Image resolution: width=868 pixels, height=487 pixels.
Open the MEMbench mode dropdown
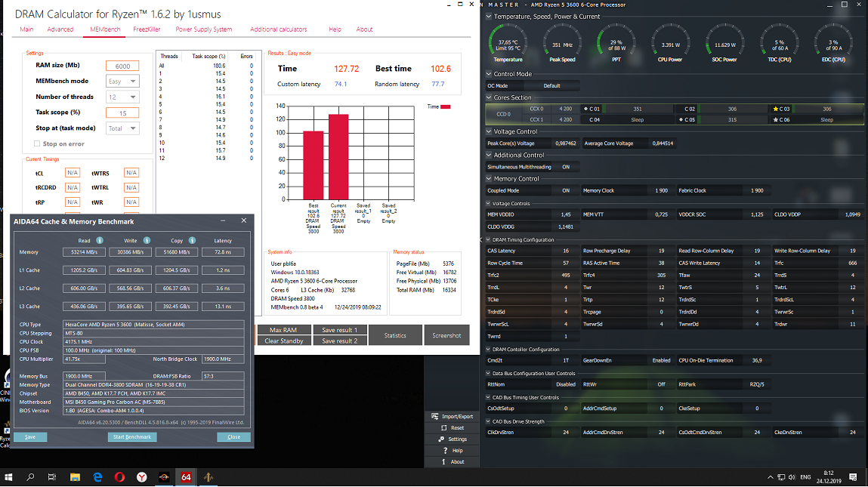coord(122,82)
